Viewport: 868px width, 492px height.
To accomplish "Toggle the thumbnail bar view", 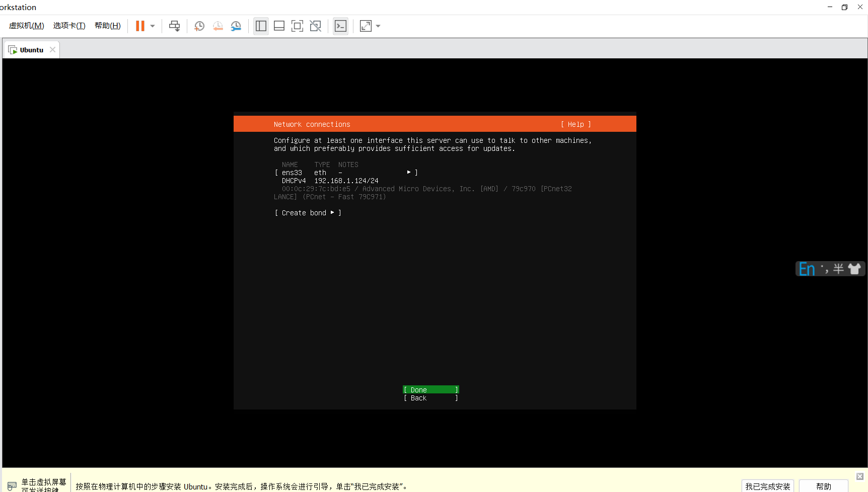I will (279, 26).
